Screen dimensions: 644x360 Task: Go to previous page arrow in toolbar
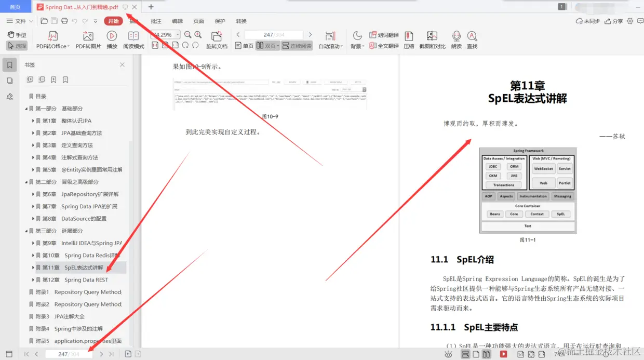[238, 35]
